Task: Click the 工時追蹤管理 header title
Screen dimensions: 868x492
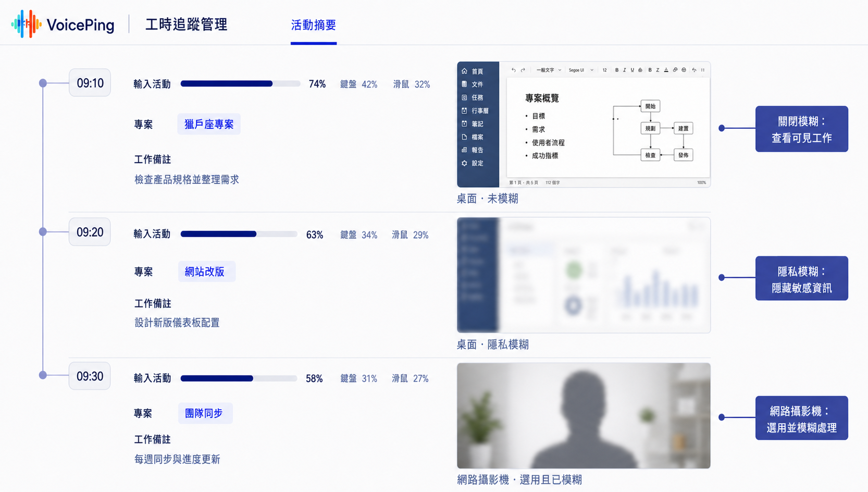Action: click(x=186, y=24)
